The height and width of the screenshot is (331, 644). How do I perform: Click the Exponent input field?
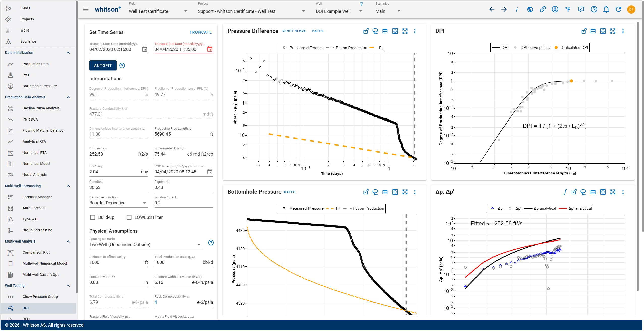coord(184,187)
